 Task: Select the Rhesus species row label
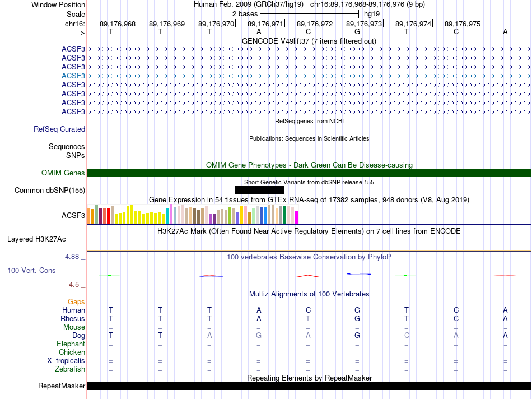tap(73, 318)
